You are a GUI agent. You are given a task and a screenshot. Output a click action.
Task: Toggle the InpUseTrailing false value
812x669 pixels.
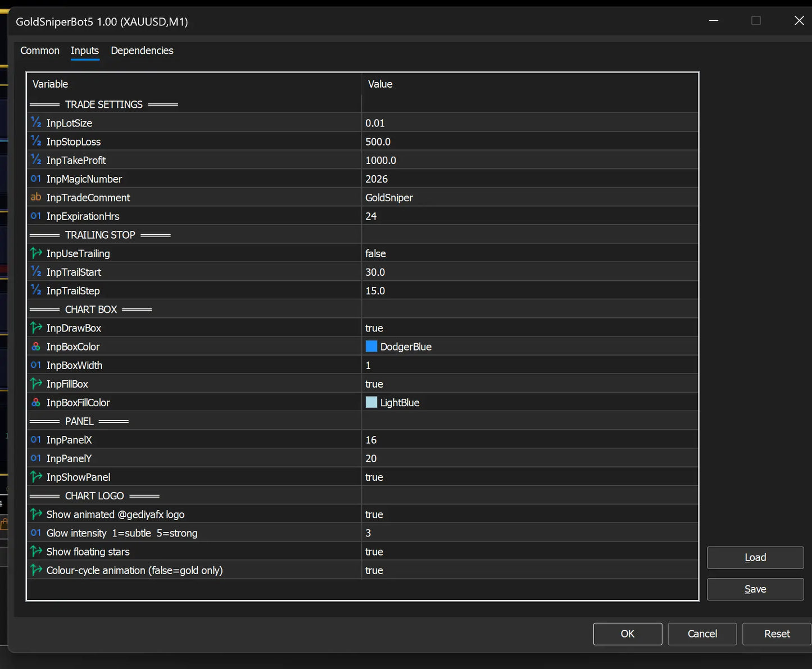tap(530, 253)
